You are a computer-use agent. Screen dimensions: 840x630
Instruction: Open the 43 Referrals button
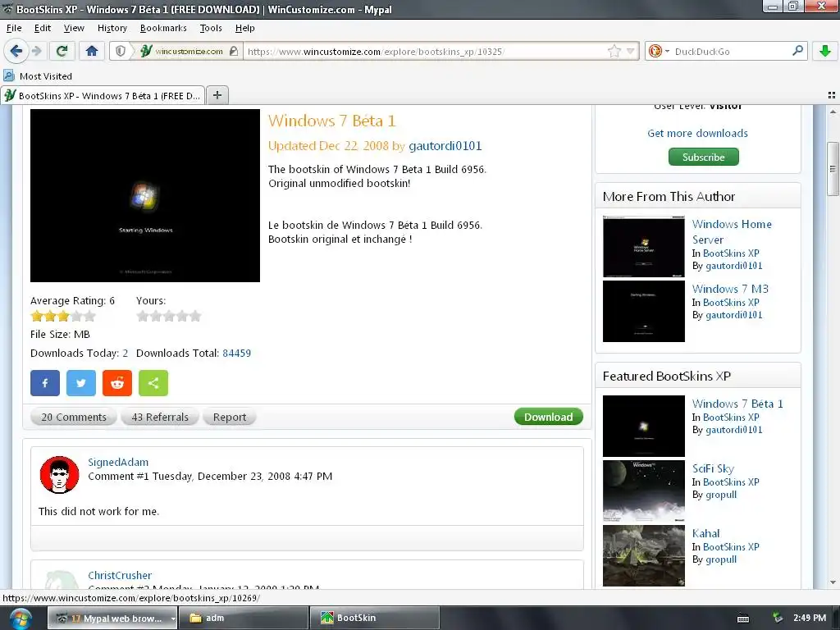(x=160, y=417)
